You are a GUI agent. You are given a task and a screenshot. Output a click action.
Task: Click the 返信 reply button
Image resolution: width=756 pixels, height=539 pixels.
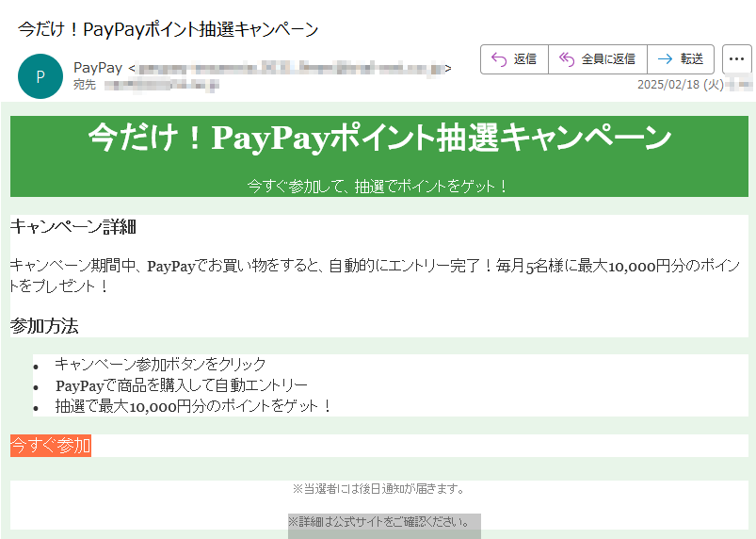[514, 59]
